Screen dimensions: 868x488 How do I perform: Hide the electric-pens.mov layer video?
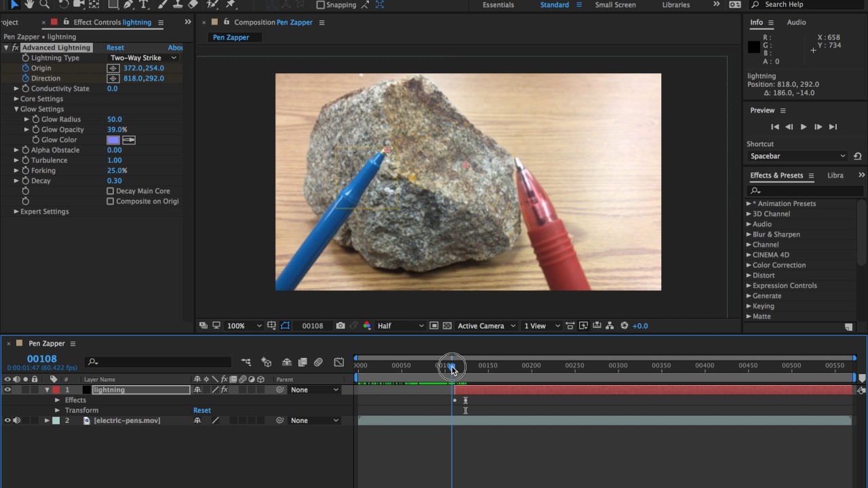pos(7,420)
